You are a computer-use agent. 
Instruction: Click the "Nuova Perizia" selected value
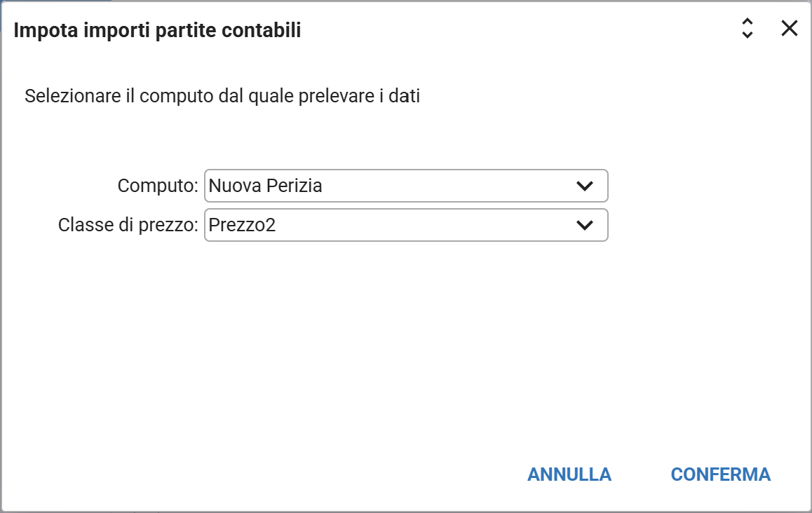(266, 186)
